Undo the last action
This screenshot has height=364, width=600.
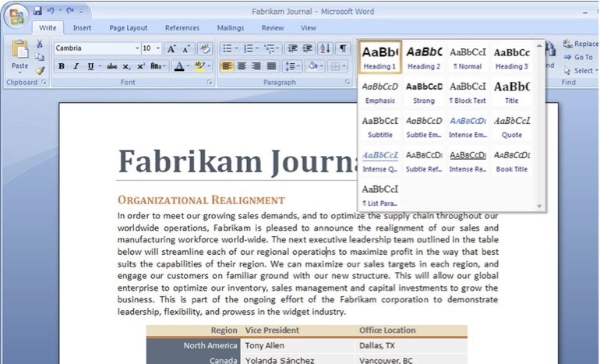pyautogui.click(x=51, y=11)
